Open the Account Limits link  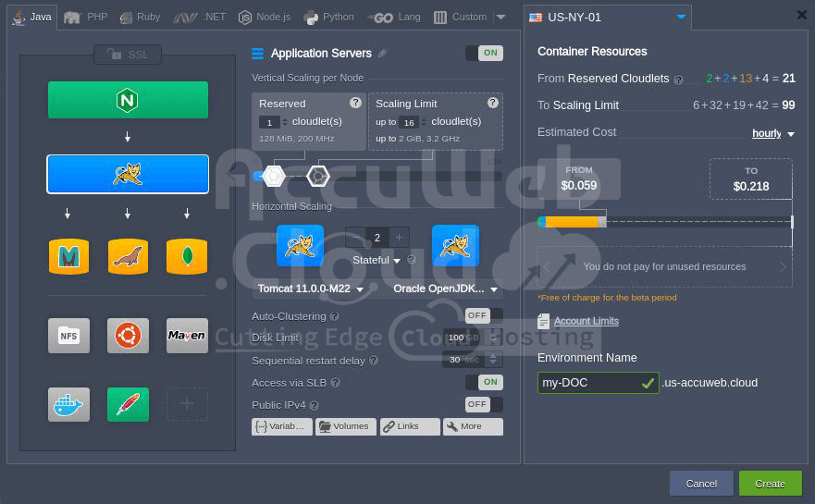pos(587,321)
